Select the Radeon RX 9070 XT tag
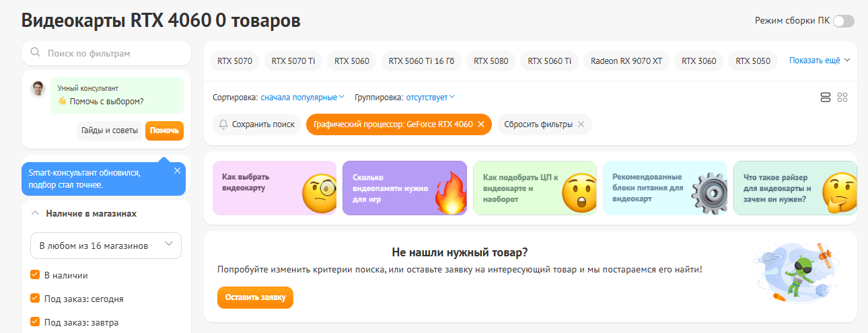The width and height of the screenshot is (868, 333). click(626, 61)
